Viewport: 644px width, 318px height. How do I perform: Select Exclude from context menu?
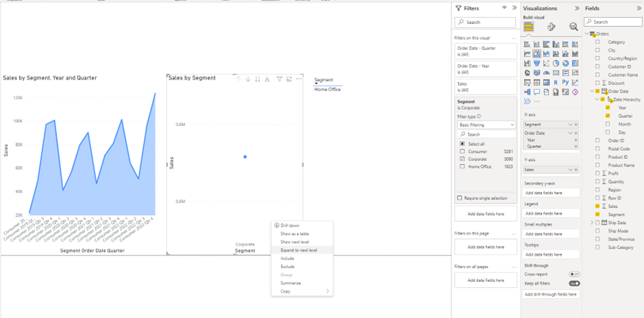pyautogui.click(x=288, y=267)
